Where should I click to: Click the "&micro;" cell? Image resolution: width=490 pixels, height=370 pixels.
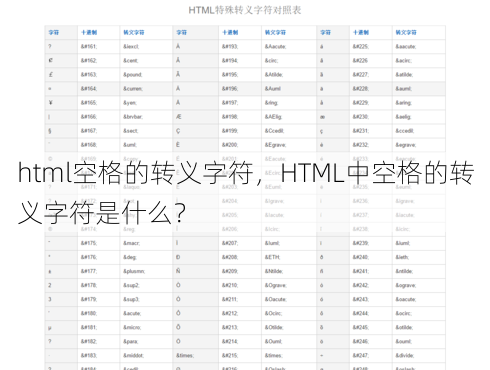146,327
